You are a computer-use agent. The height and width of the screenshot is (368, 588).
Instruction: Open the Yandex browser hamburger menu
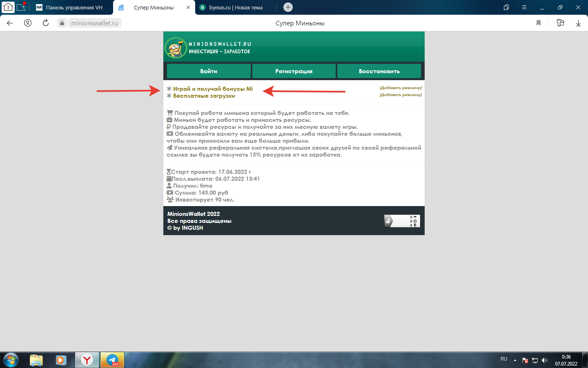tap(524, 7)
